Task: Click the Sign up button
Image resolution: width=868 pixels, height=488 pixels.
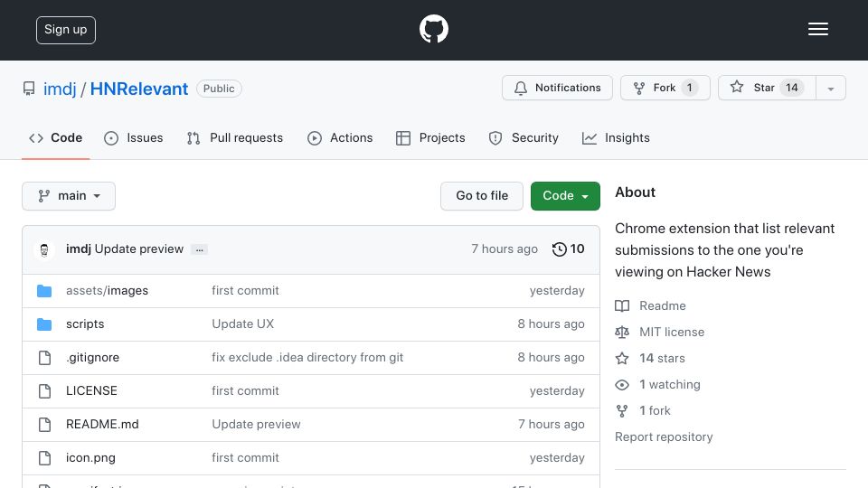Action: coord(66,30)
